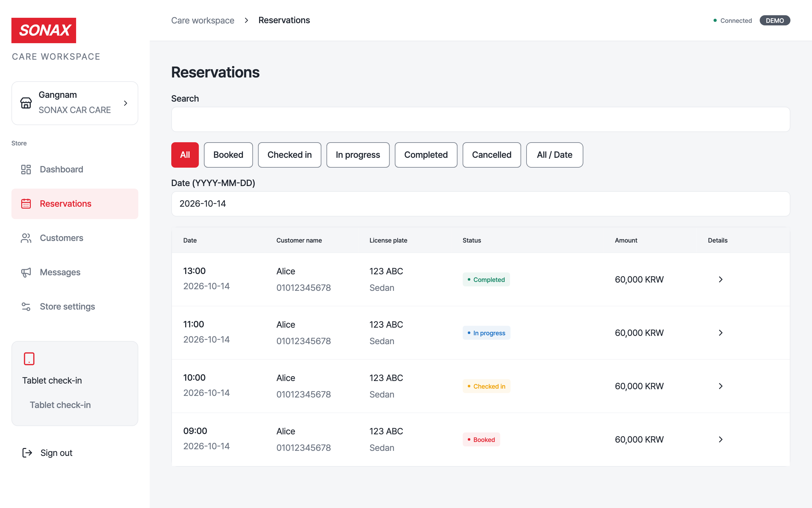812x508 pixels.
Task: Click the Customers people icon
Action: pos(26,238)
